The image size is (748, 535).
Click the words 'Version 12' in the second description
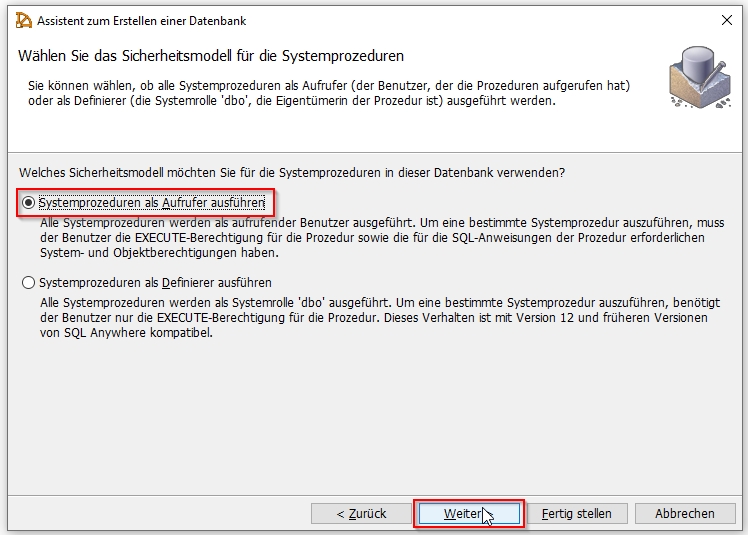pos(545,317)
